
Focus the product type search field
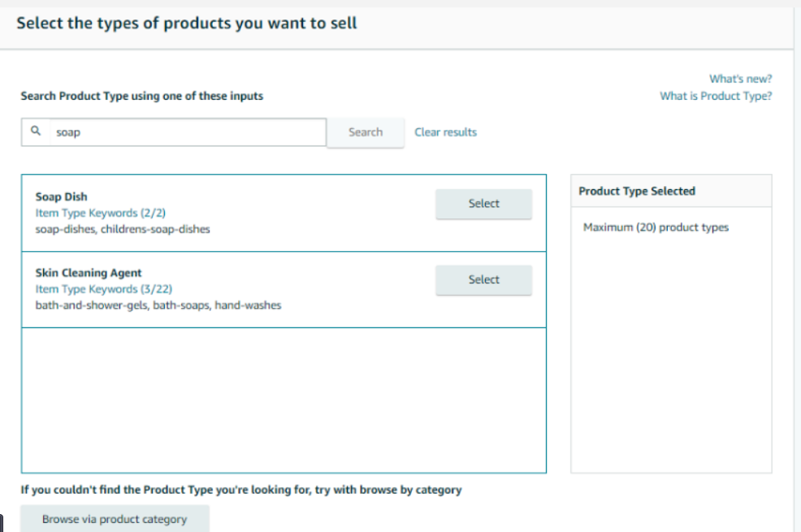[x=187, y=132]
